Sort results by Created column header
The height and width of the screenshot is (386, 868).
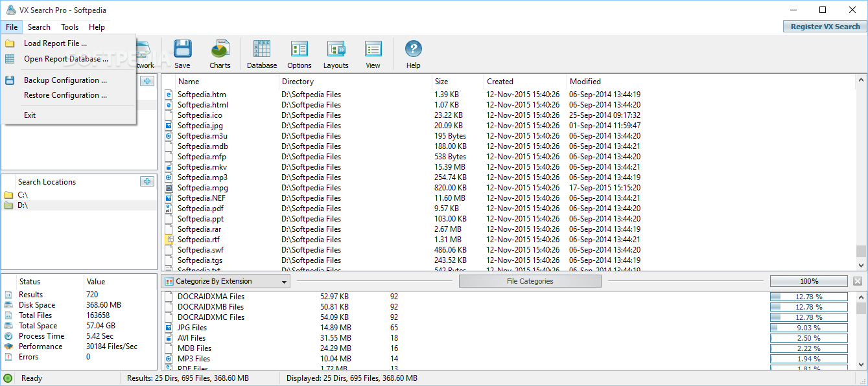coord(525,82)
